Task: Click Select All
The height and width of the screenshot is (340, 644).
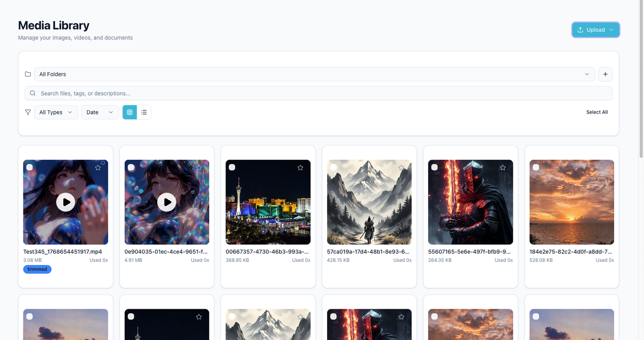Action: click(x=597, y=112)
